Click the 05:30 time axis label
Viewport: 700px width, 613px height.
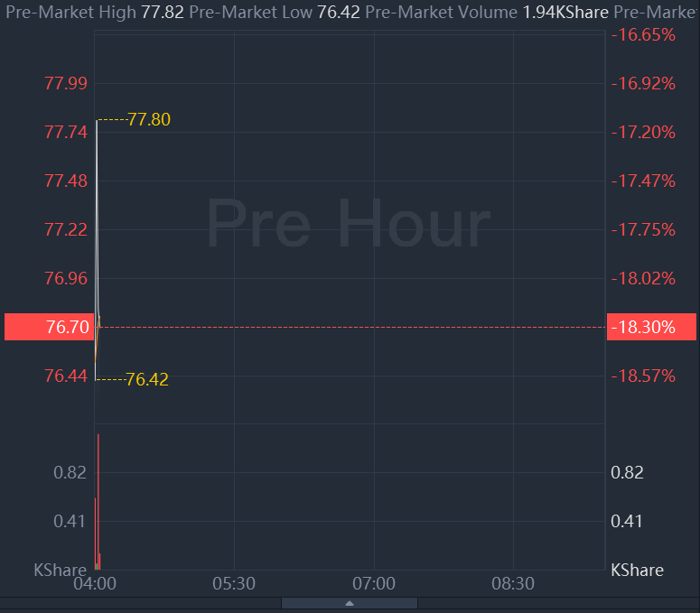(234, 583)
